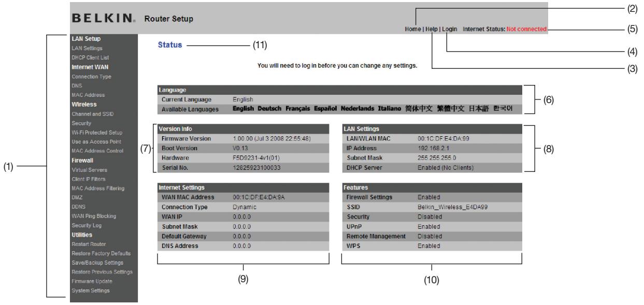
Task: Open the Firmware Update page
Action: [93, 281]
